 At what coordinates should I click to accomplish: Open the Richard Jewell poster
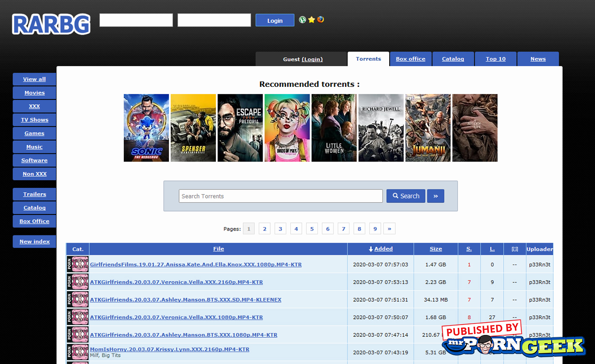pos(381,128)
